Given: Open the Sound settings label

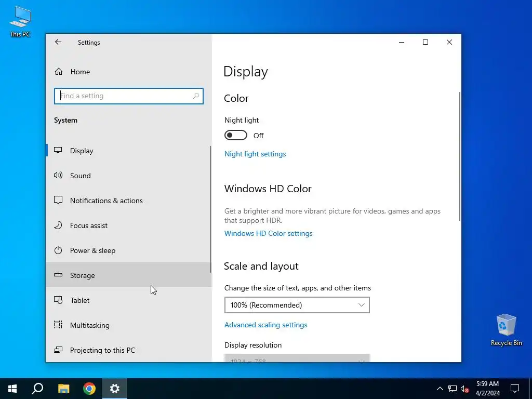Looking at the screenshot, I should click(x=81, y=176).
